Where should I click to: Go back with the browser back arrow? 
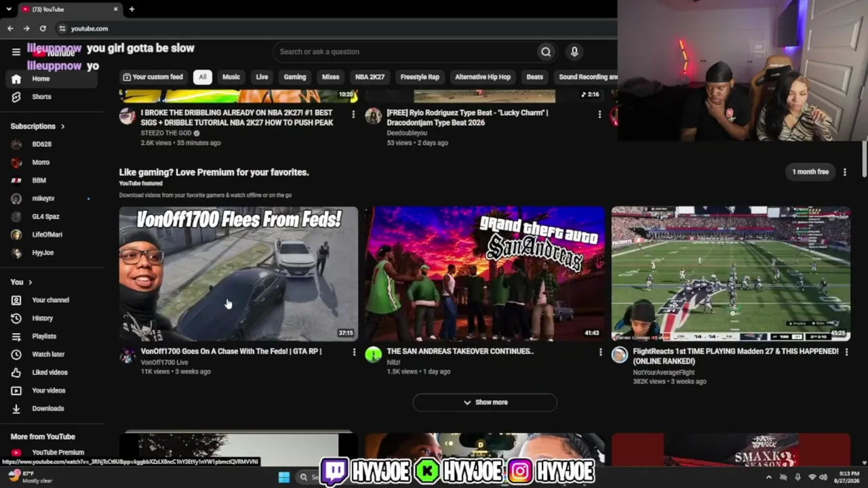(10, 28)
